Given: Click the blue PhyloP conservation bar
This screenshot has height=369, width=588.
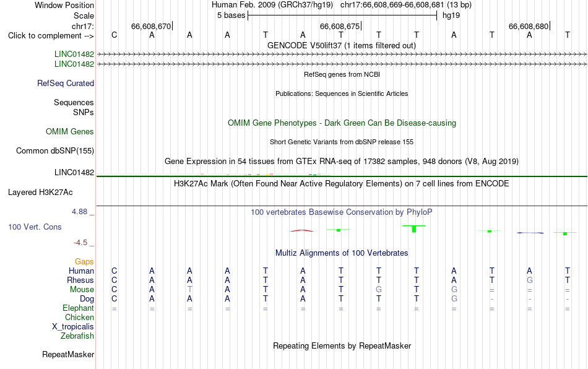Looking at the screenshot, I should 530,233.
